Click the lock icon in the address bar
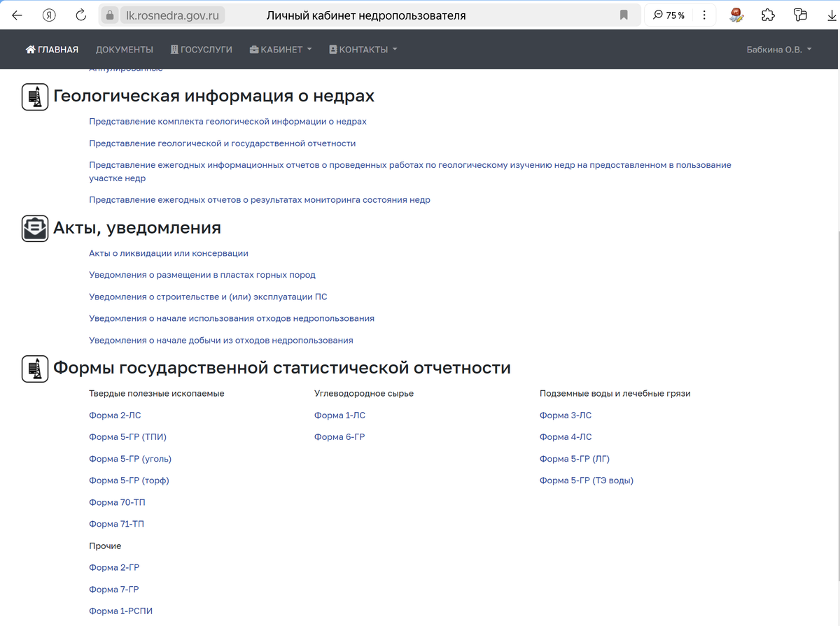840x626 pixels. coord(109,14)
